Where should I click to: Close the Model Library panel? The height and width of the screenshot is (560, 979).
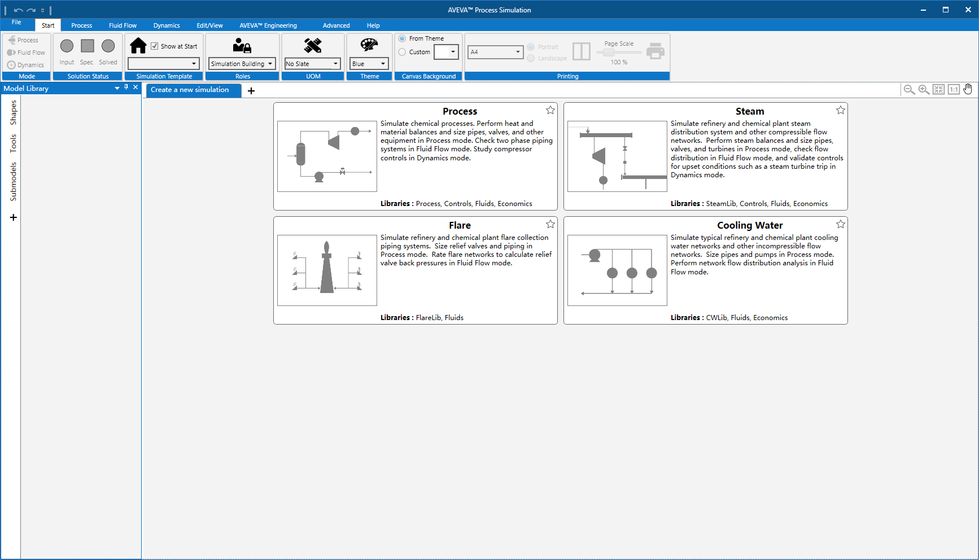pos(136,88)
